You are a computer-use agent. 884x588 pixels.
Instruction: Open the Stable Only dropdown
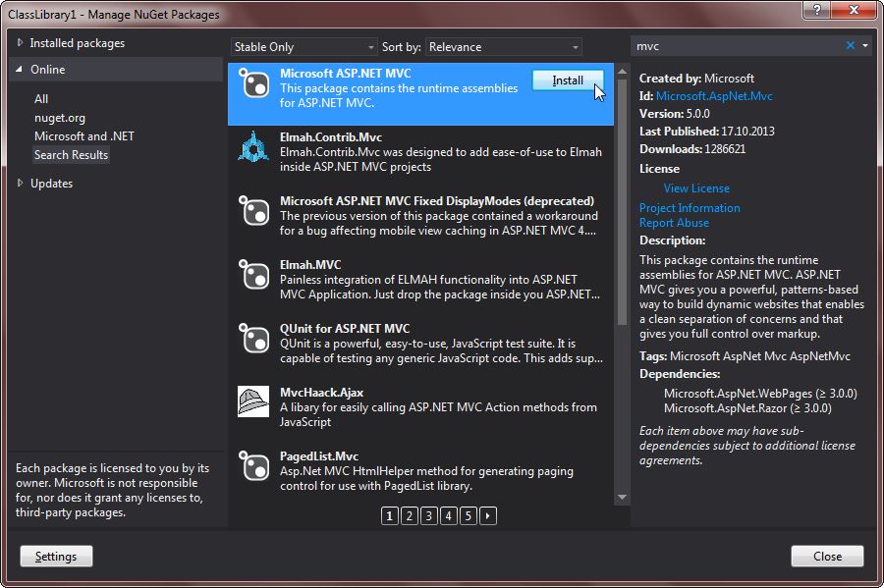click(x=304, y=47)
